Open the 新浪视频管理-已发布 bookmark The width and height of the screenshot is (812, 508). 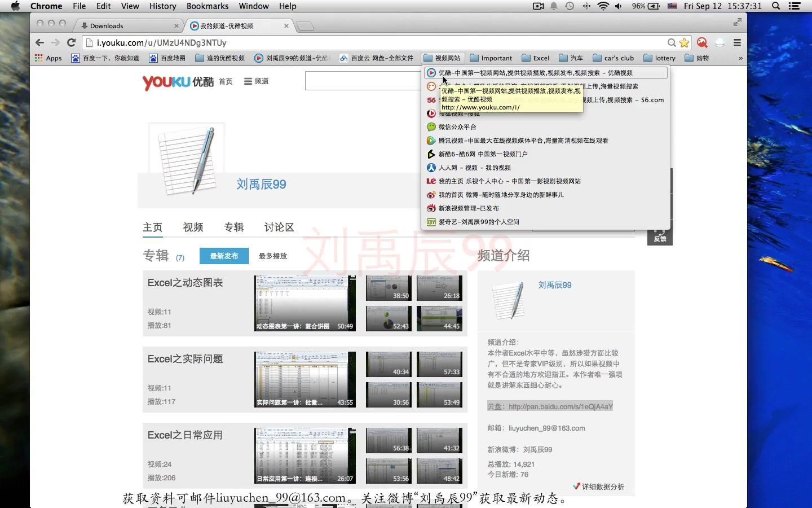click(545, 208)
